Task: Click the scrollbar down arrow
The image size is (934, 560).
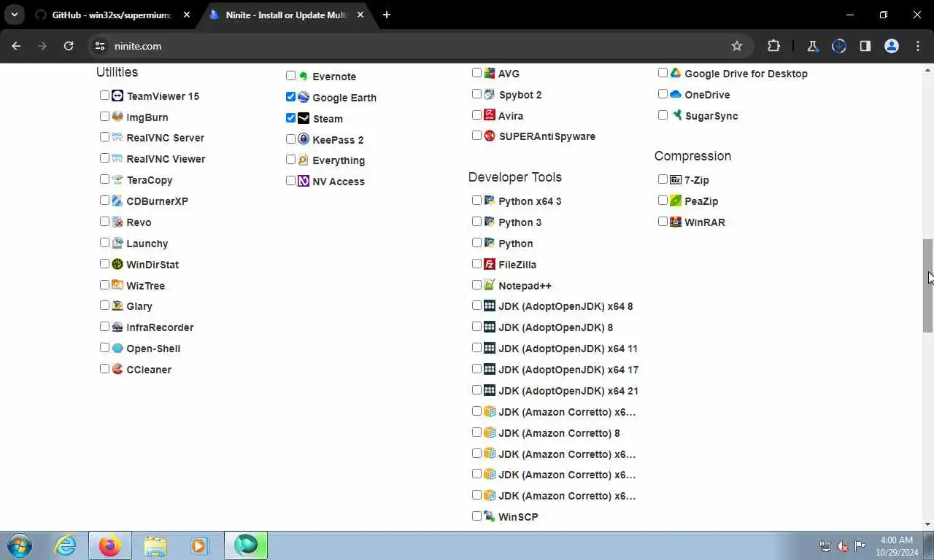Action: [927, 524]
